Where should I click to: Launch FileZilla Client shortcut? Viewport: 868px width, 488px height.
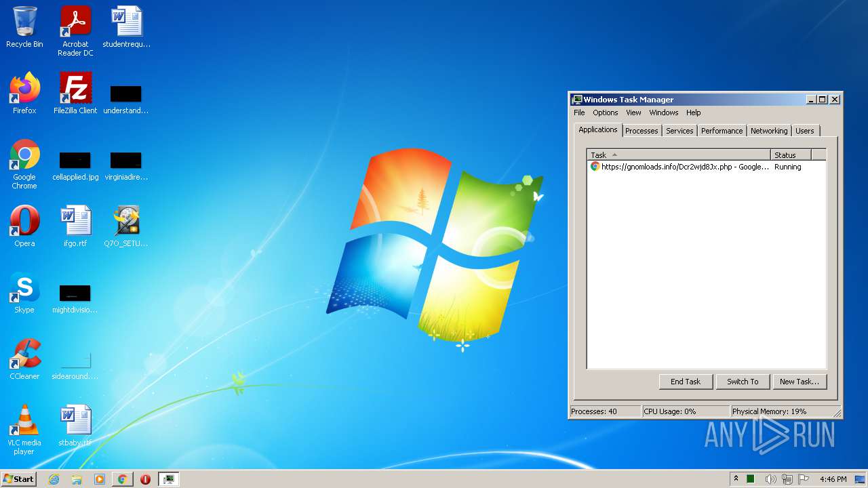[75, 94]
